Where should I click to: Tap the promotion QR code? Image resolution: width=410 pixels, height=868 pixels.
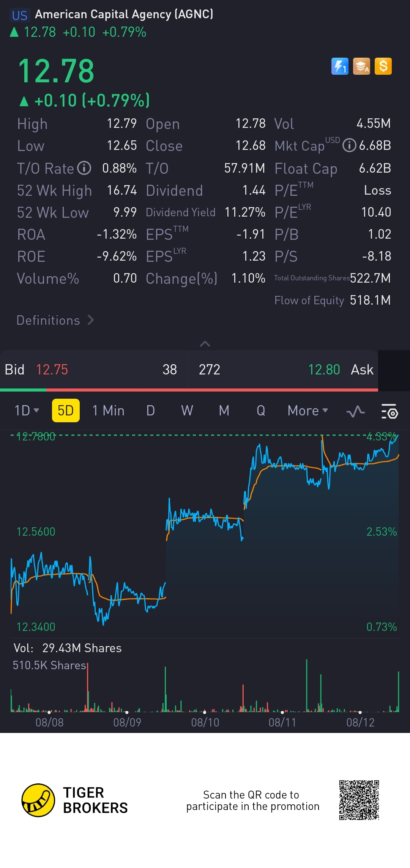(x=359, y=800)
